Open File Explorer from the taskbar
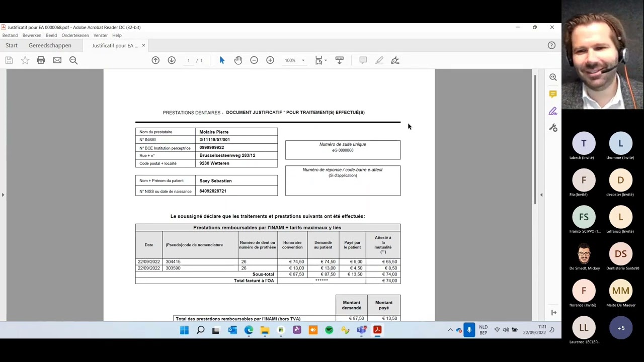This screenshot has height=362, width=644. pos(265,330)
